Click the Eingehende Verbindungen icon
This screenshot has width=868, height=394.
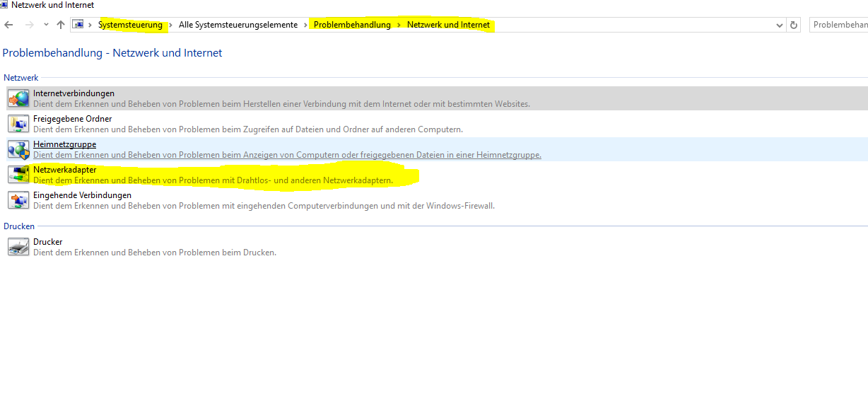18,200
